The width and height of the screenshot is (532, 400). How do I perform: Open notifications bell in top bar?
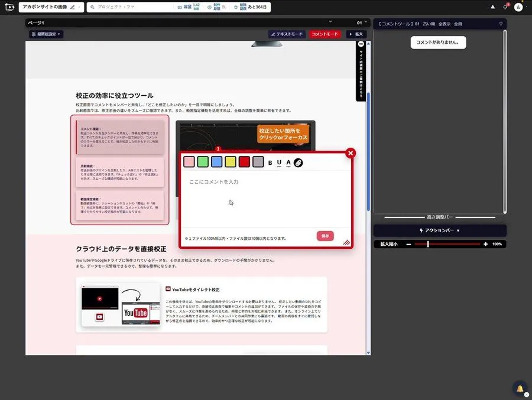[x=505, y=6]
